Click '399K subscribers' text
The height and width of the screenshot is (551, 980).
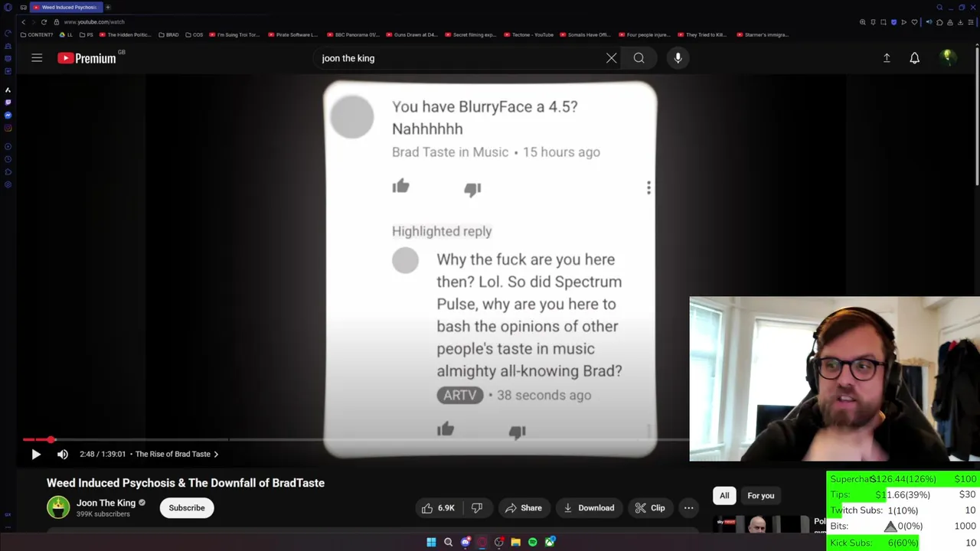(x=103, y=514)
